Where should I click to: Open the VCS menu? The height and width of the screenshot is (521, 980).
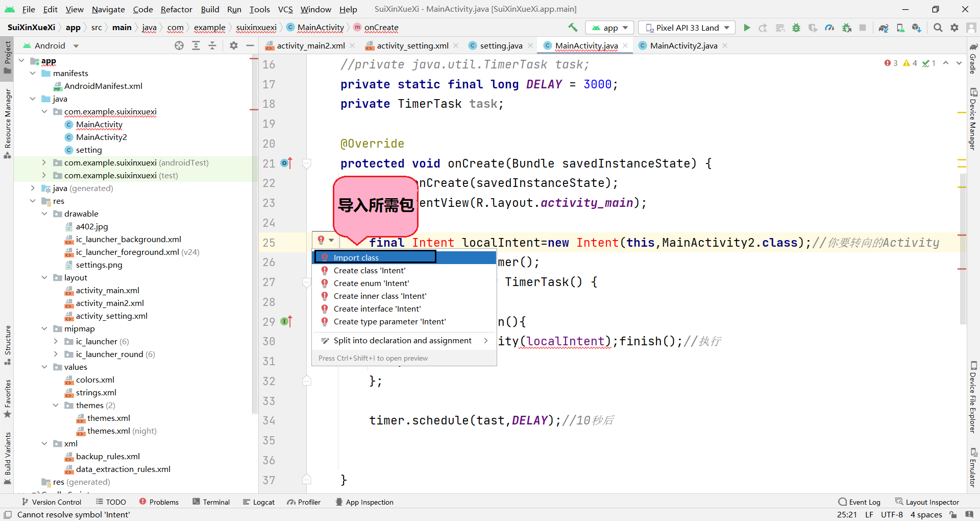pos(285,9)
